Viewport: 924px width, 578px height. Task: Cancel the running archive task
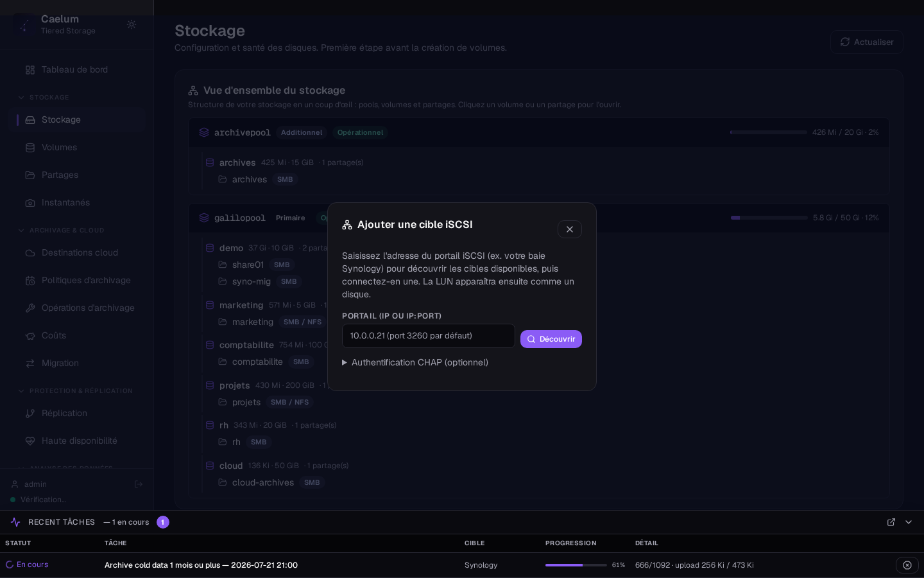coord(907,565)
